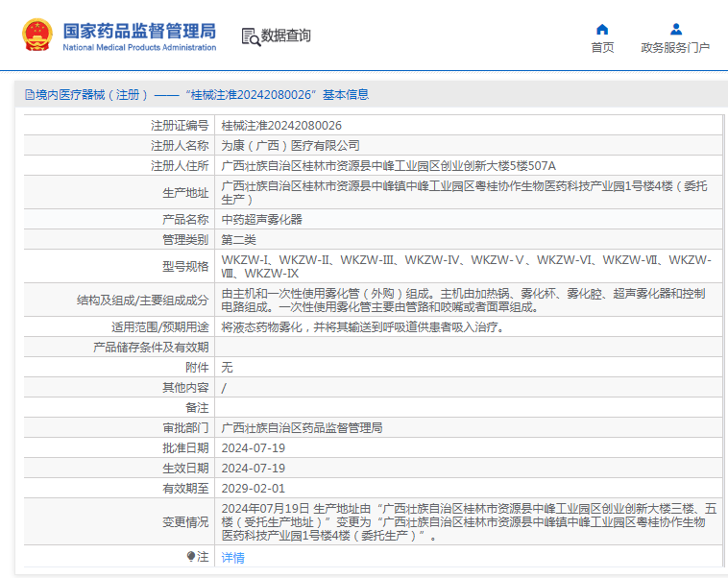
Task: Click the 首页 house icon
Action: [602, 29]
